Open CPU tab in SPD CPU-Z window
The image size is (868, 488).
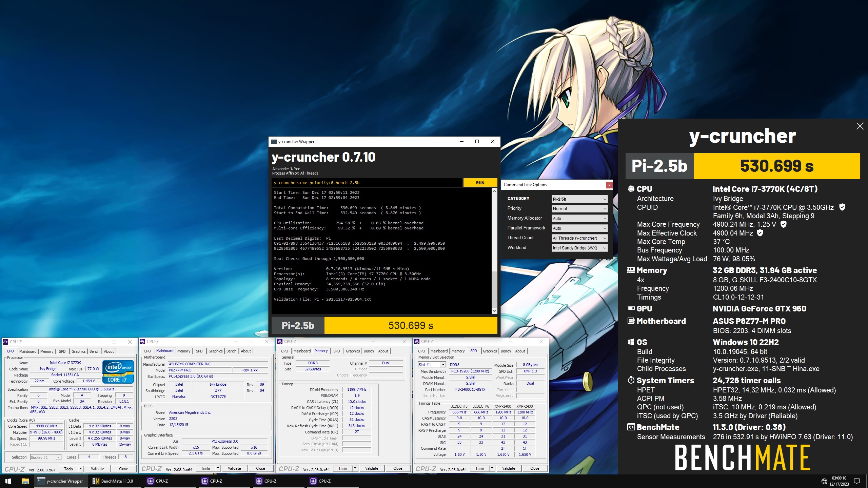pyautogui.click(x=421, y=351)
